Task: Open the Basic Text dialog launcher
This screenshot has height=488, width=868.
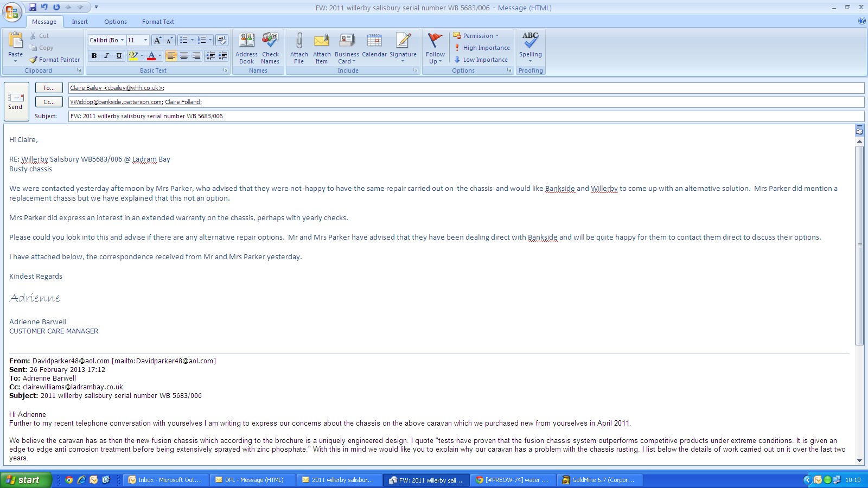Action: coord(226,70)
